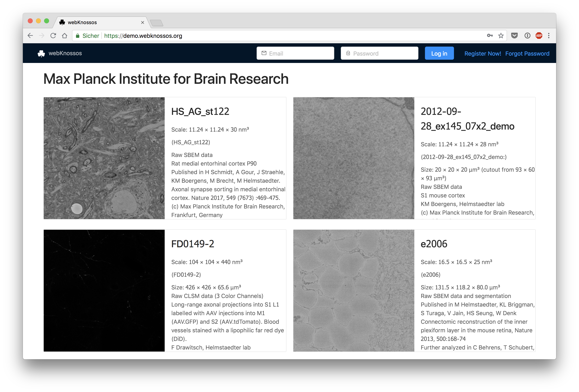579x392 pixels.
Task: Click the Pocket extension icon
Action: tap(514, 36)
